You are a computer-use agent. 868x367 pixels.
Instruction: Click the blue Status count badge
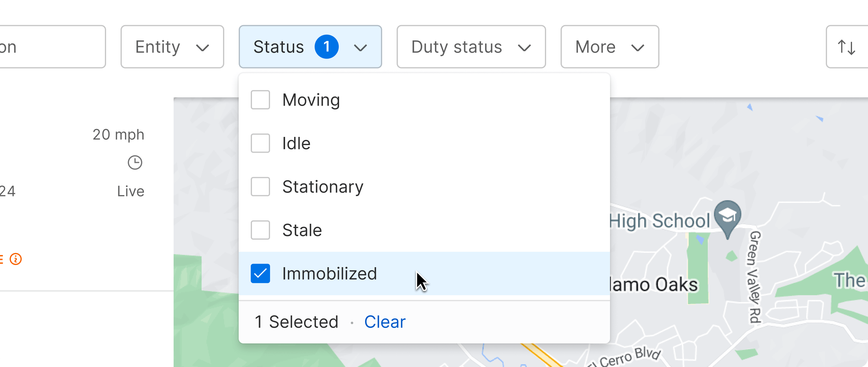point(326,47)
